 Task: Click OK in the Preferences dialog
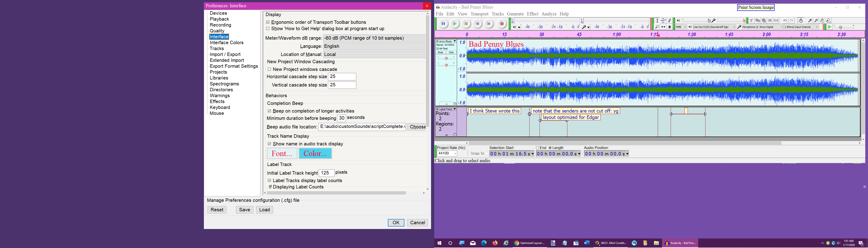pos(396,223)
